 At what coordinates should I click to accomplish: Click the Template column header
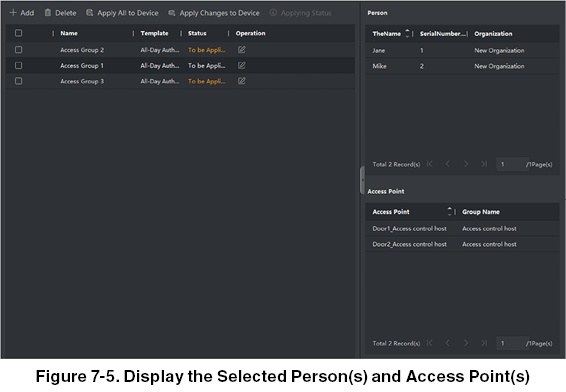pyautogui.click(x=154, y=33)
